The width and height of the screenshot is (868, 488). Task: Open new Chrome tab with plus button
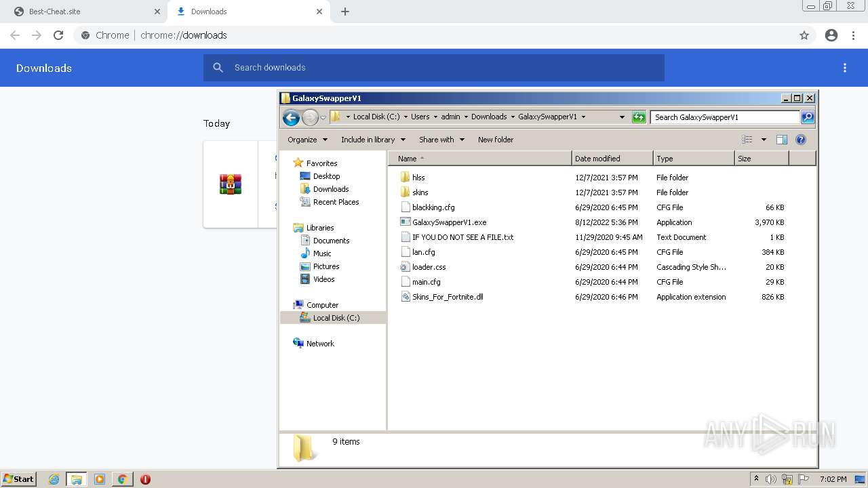[x=345, y=12]
